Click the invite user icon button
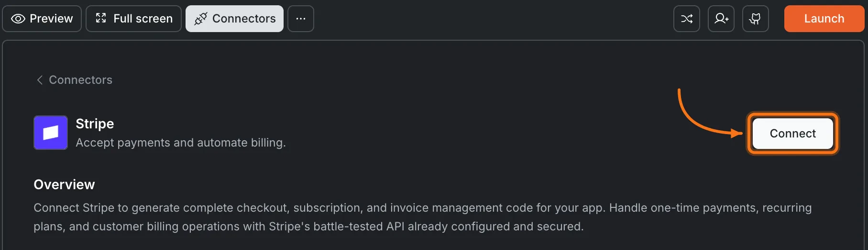The width and height of the screenshot is (868, 250). (x=721, y=19)
